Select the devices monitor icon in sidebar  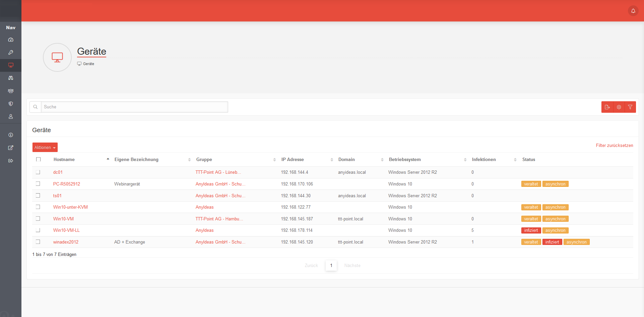coord(11,65)
